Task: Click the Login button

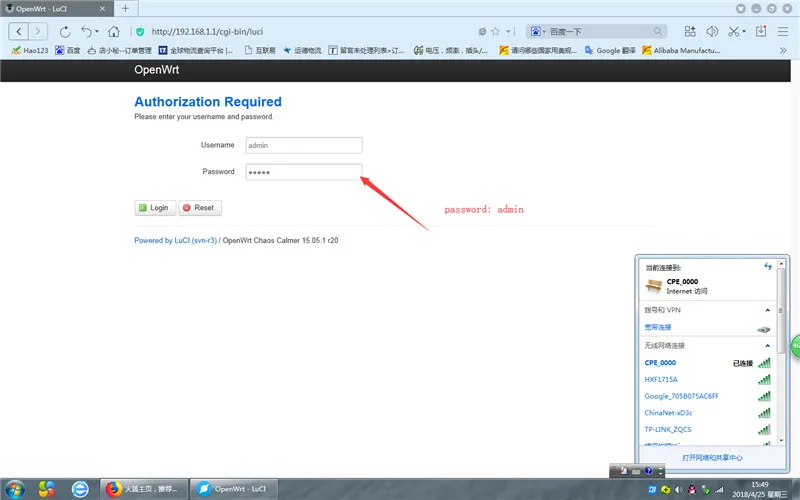Action: pyautogui.click(x=155, y=208)
